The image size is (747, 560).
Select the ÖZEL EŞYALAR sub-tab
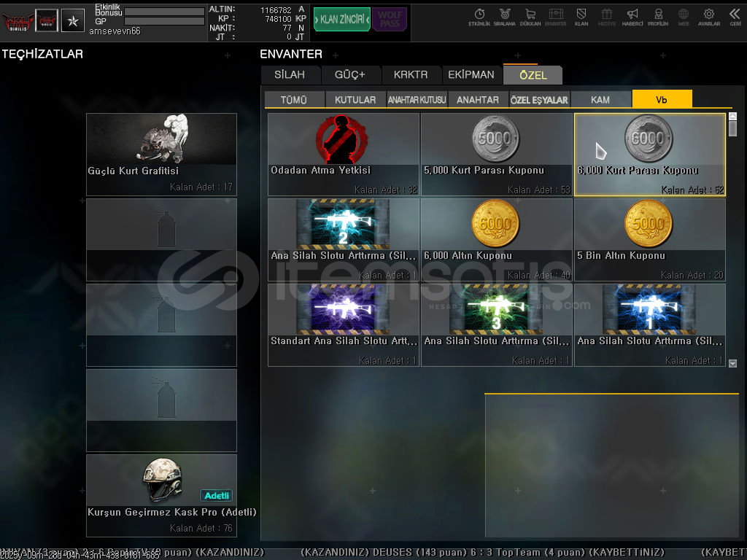(x=539, y=99)
